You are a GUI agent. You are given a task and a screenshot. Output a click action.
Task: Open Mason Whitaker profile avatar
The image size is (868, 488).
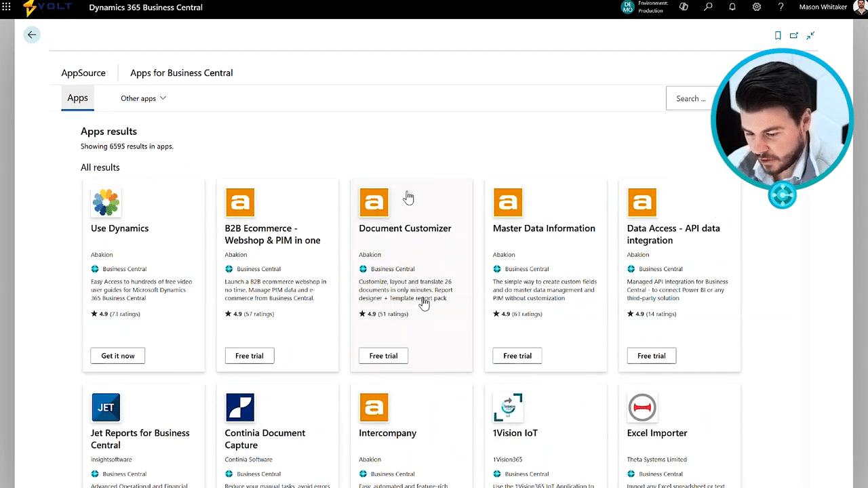point(860,7)
